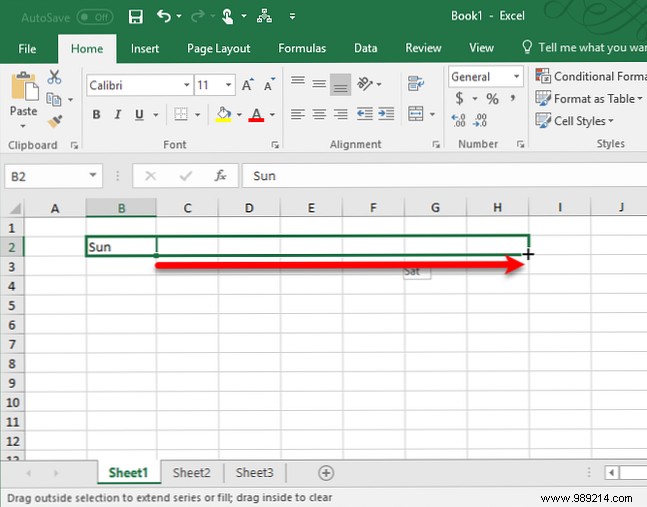The image size is (647, 507).
Task: Click the Undo arrow icon
Action: tap(164, 17)
